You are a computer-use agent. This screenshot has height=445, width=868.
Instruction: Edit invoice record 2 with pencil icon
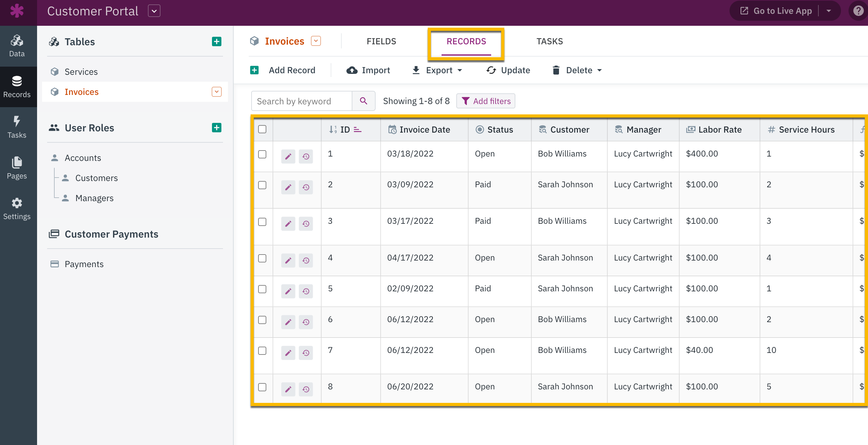click(x=288, y=187)
